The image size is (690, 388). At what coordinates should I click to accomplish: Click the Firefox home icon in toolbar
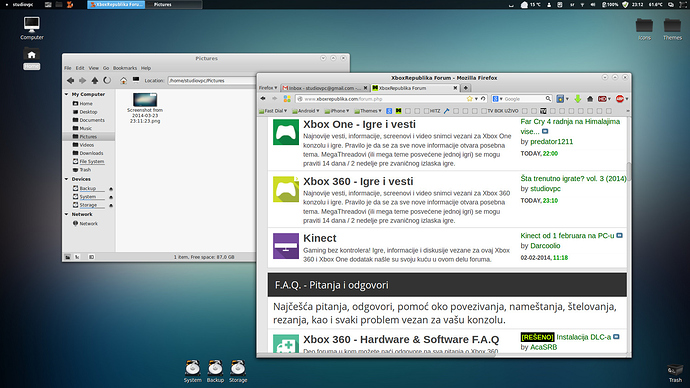[x=590, y=99]
